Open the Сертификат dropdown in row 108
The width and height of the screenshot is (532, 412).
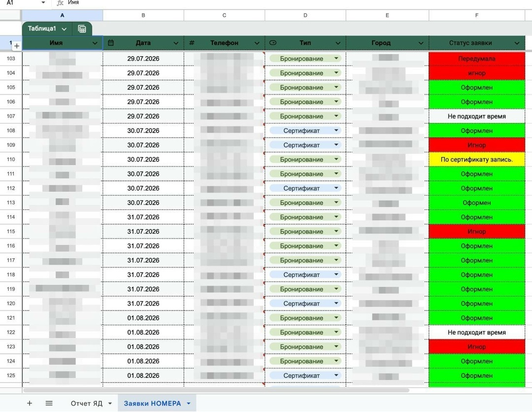tap(336, 130)
